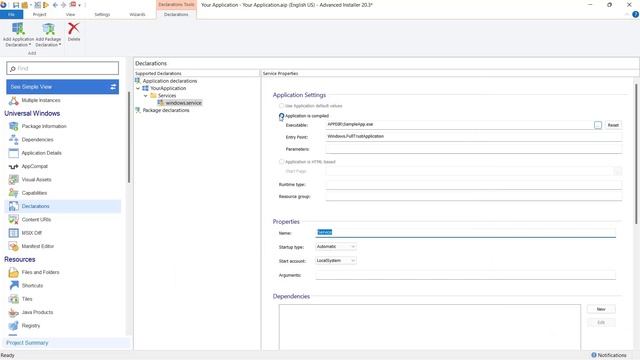Select Application is HTML based radio button

point(281,162)
